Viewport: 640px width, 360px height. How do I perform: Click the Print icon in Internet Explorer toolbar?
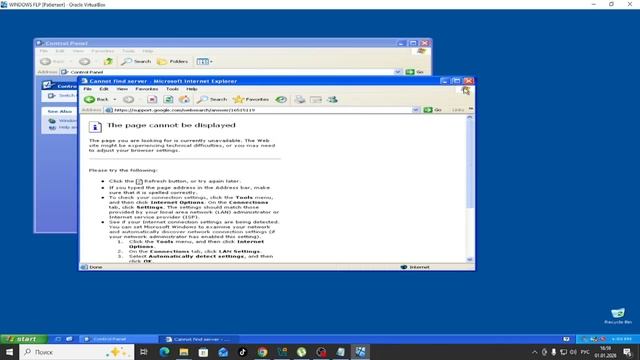coord(300,99)
